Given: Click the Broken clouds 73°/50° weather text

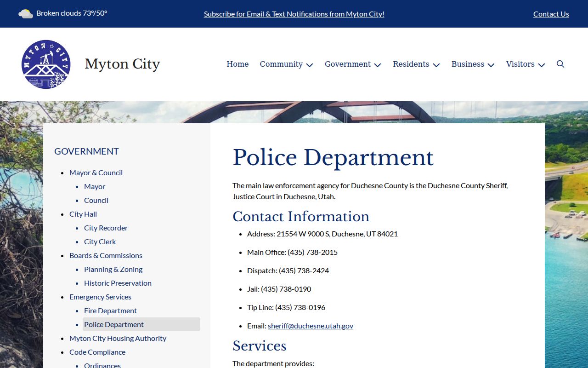Looking at the screenshot, I should coord(72,13).
